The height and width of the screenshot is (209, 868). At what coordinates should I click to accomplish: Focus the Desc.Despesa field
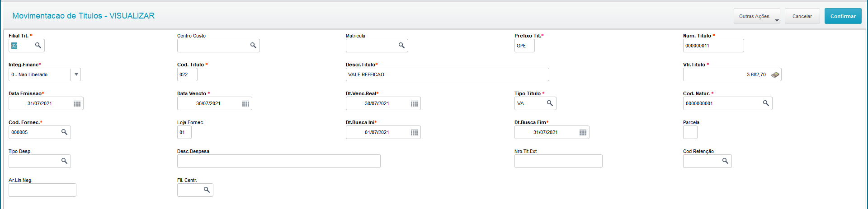pyautogui.click(x=279, y=161)
